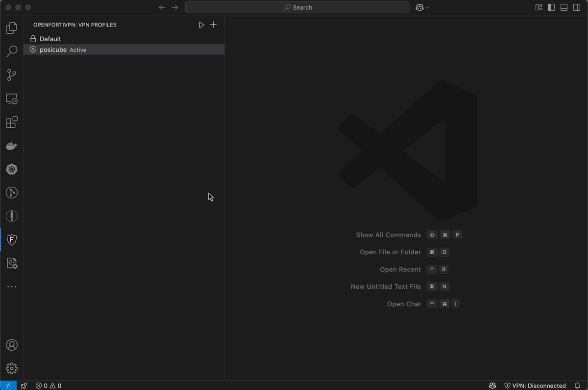The width and height of the screenshot is (588, 390).
Task: Click the Open Recent label
Action: pyautogui.click(x=400, y=269)
